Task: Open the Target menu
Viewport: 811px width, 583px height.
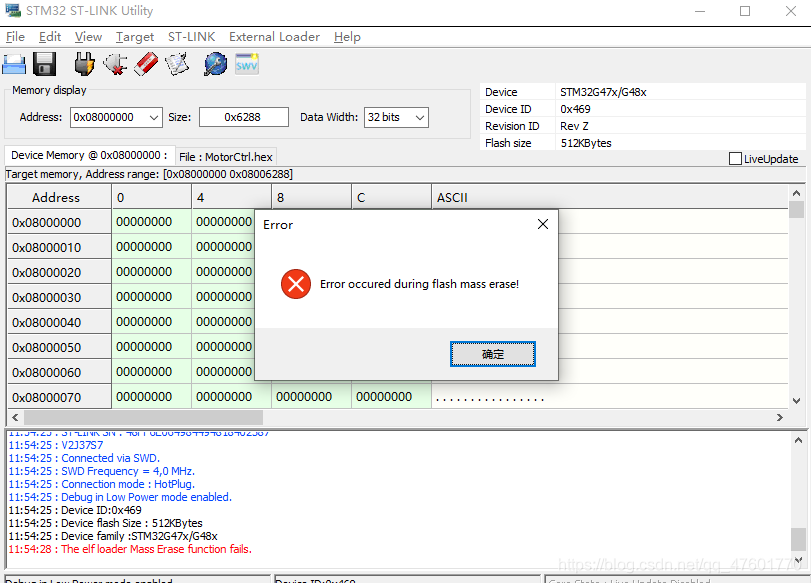Action: tap(134, 37)
